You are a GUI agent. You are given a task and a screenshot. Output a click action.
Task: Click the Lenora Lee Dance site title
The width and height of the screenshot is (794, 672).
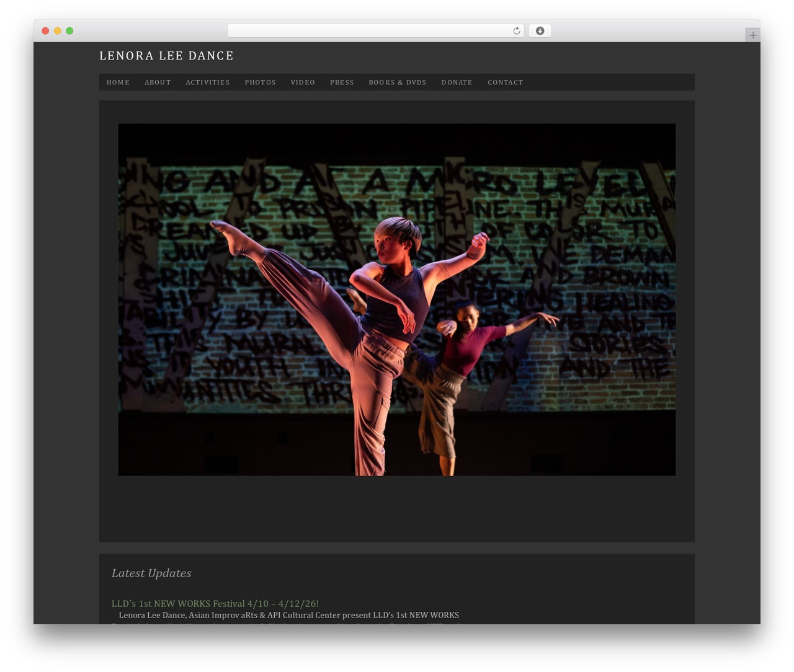tap(166, 56)
